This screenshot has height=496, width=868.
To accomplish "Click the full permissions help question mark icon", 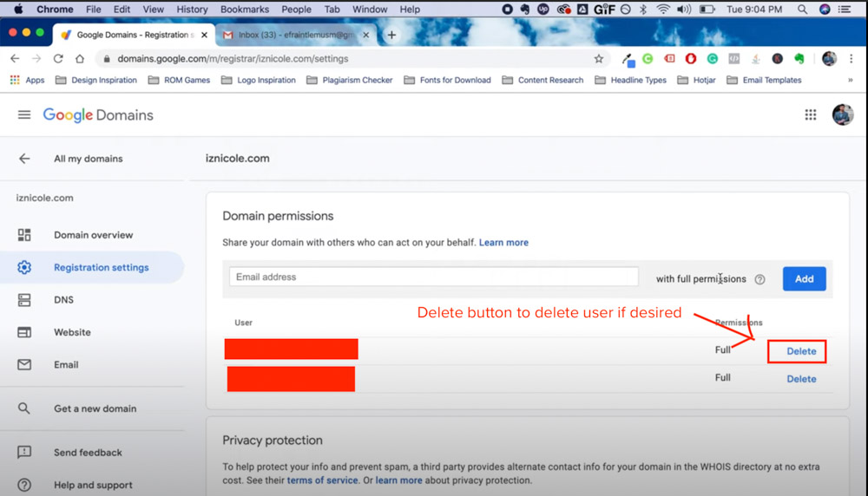I will [x=759, y=279].
